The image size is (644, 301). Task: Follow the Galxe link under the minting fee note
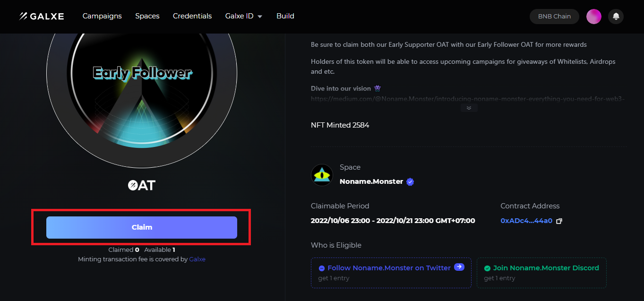pos(197,259)
